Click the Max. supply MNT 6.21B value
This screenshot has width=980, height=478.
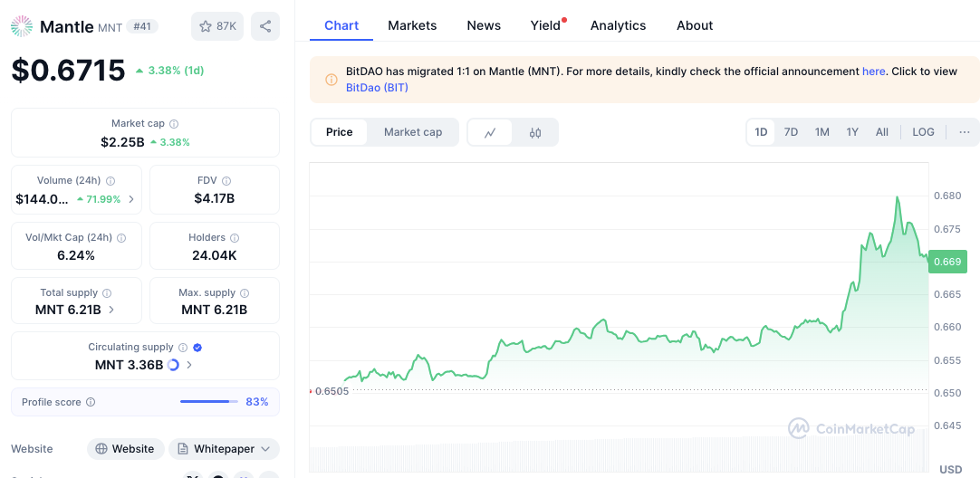215,310
